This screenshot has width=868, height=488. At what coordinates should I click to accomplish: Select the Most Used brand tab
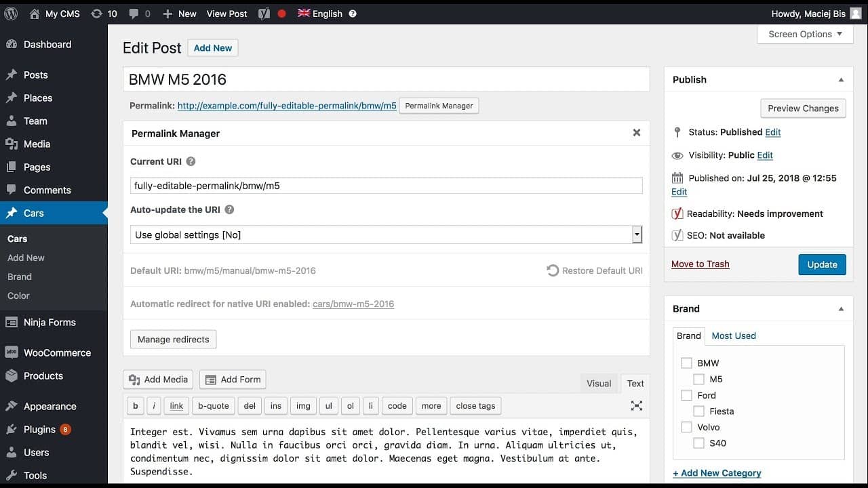pos(733,336)
